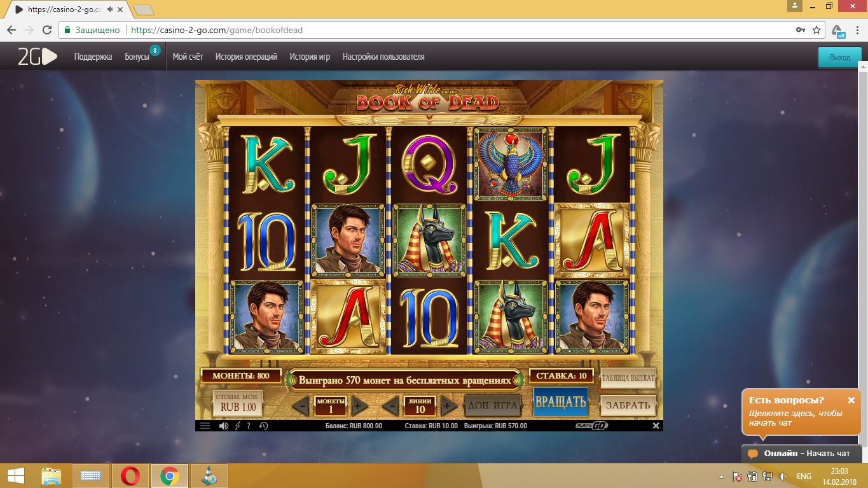The width and height of the screenshot is (868, 488).
Task: Increase coins with plus arrow
Action: 359,405
